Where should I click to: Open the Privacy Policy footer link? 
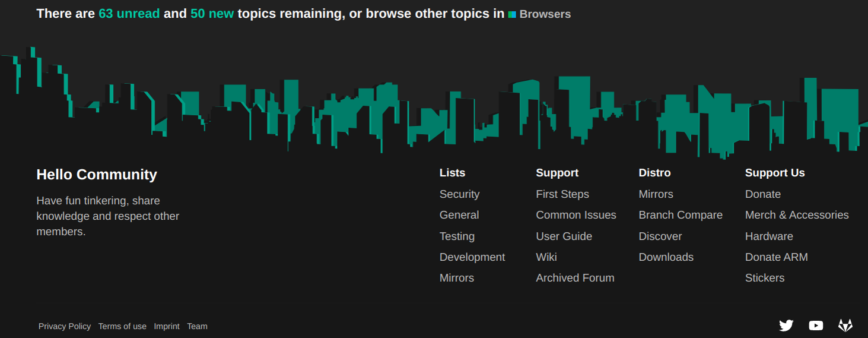coord(65,326)
